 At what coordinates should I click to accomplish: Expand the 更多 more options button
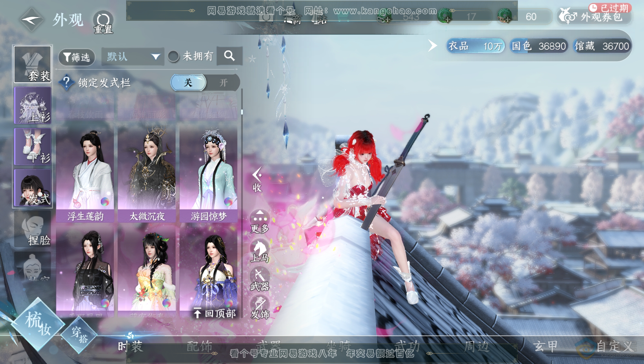tap(260, 222)
